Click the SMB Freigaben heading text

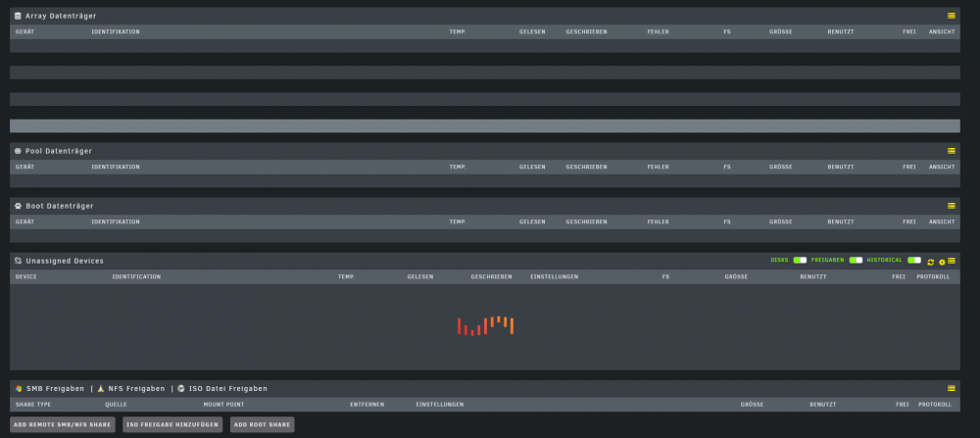55,388
